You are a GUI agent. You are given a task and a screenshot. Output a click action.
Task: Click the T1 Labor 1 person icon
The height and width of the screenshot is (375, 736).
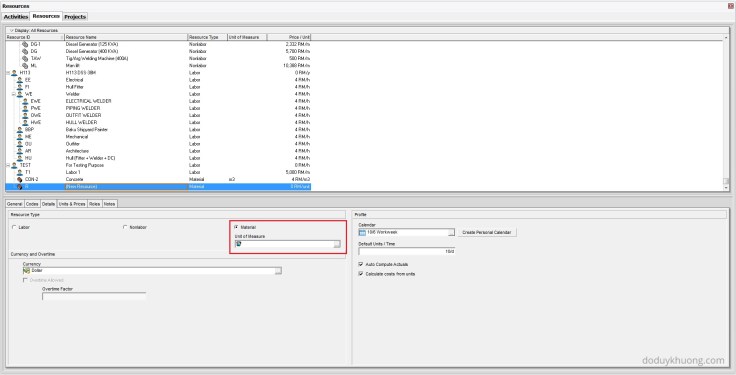coord(20,172)
